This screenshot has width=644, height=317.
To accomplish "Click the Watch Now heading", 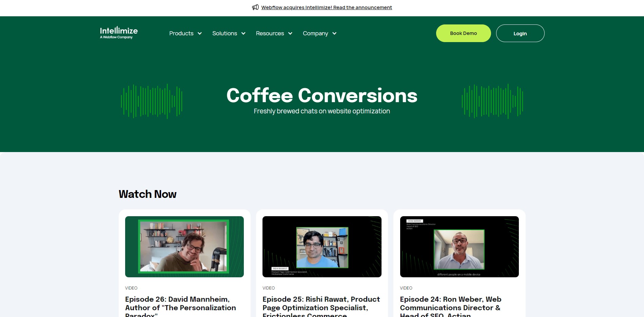I will [148, 194].
